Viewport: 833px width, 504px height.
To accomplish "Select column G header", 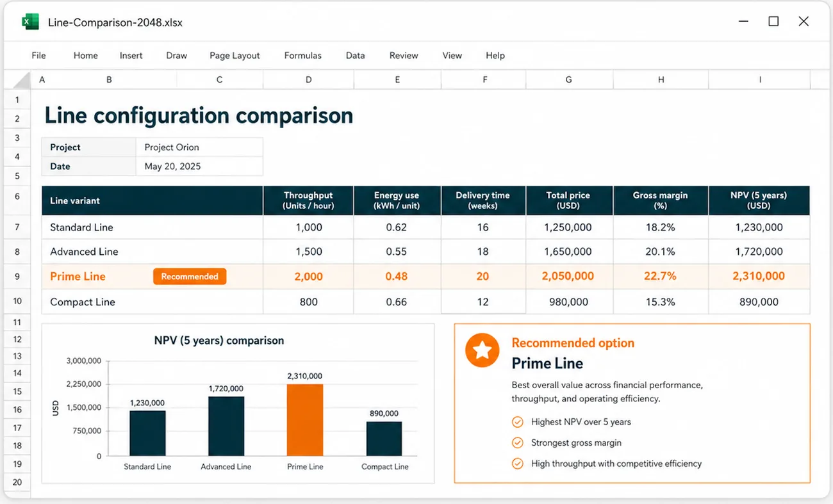I will tap(569, 80).
